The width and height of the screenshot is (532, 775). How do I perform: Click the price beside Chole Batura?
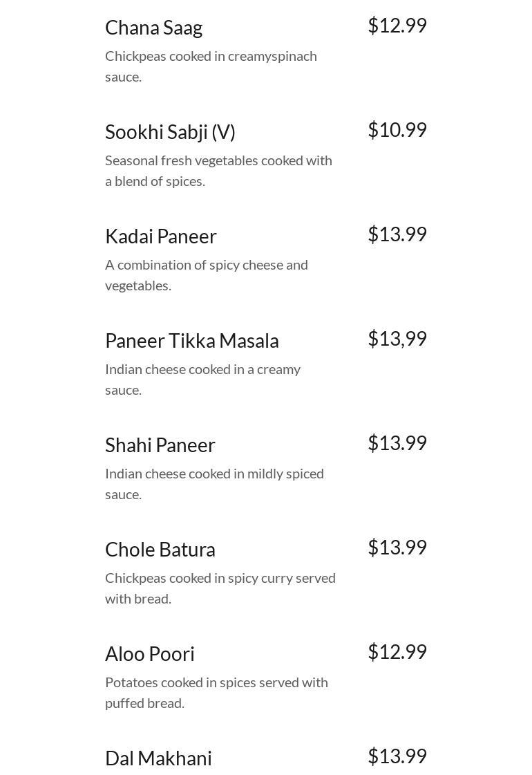click(397, 547)
